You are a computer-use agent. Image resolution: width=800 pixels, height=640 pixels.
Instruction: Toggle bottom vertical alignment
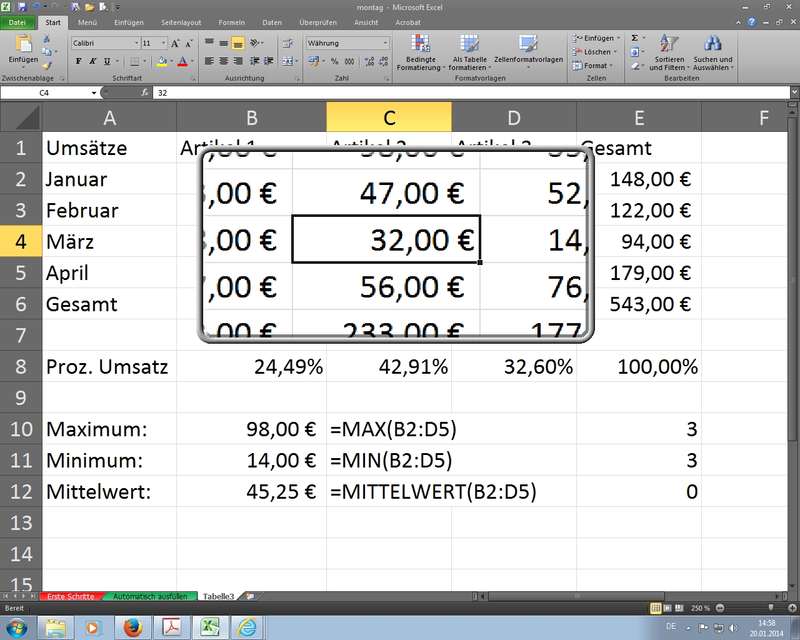238,44
